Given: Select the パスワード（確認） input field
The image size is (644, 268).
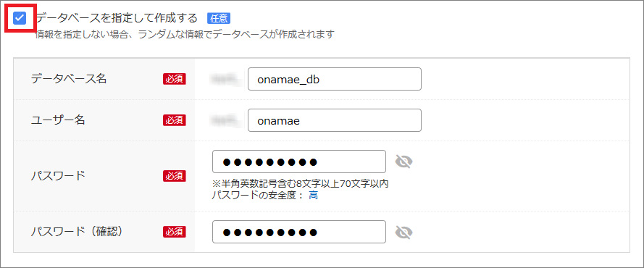Looking at the screenshot, I should coord(299,232).
